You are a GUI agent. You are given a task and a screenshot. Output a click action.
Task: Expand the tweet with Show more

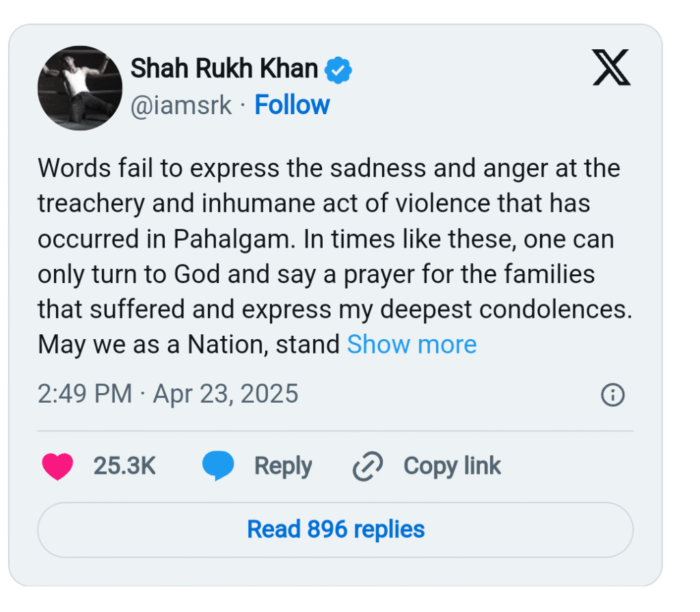coord(412,345)
